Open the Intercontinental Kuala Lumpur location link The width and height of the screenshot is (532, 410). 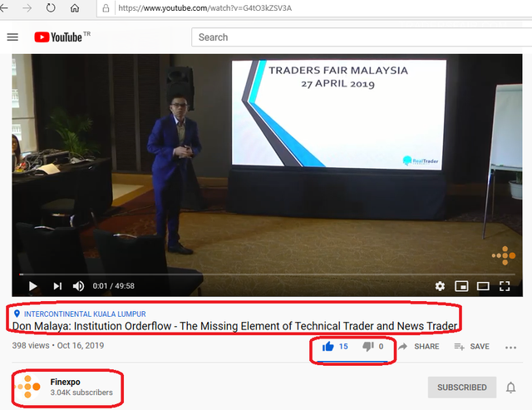[85, 314]
